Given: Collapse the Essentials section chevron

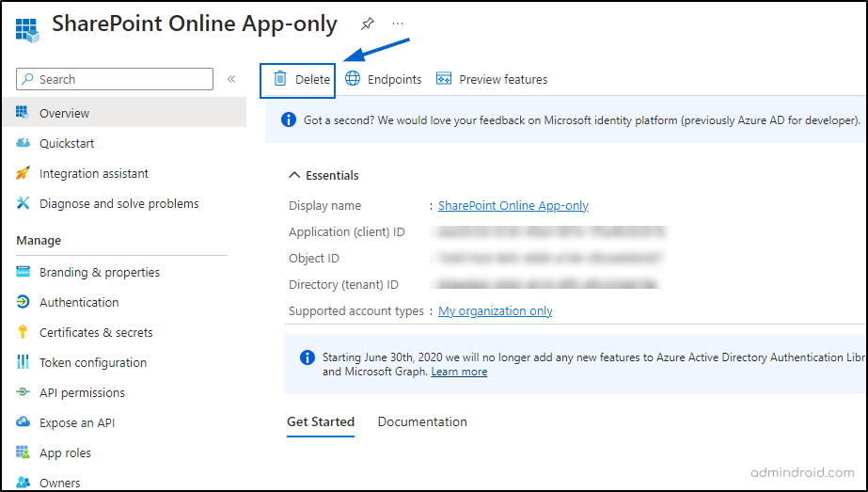Looking at the screenshot, I should point(294,175).
